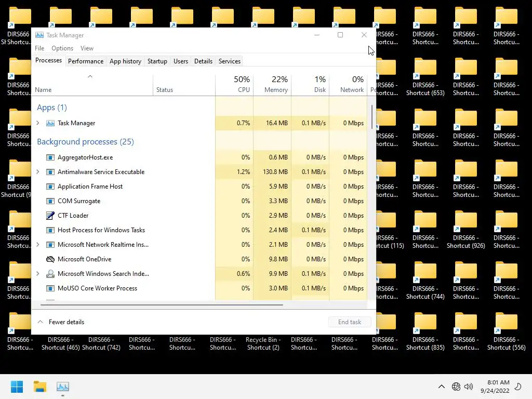Click the Task Manager title bar icon
The height and width of the screenshot is (399, 532).
[39, 35]
